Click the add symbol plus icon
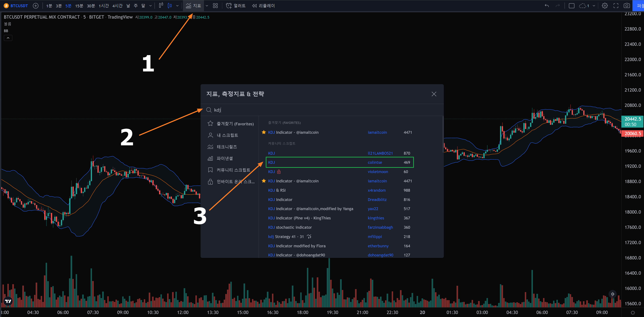This screenshot has height=317, width=644. (x=36, y=6)
